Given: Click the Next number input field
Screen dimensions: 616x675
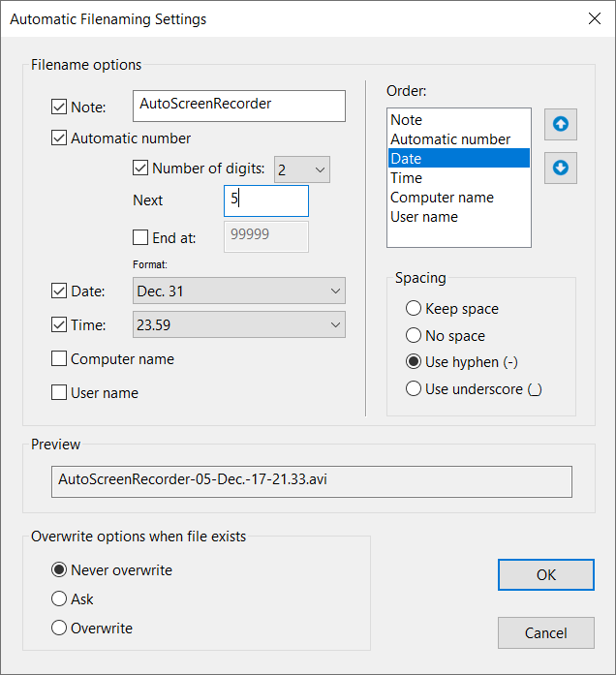Looking at the screenshot, I should pyautogui.click(x=265, y=201).
